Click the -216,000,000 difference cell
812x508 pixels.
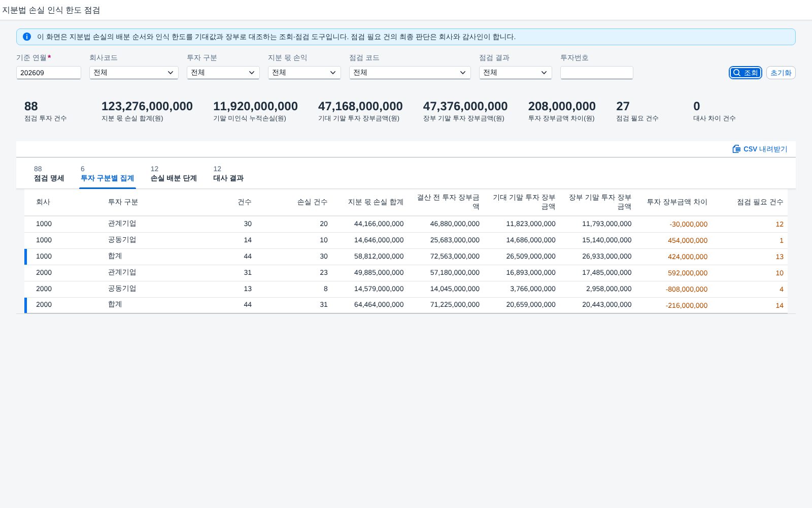[x=687, y=305]
